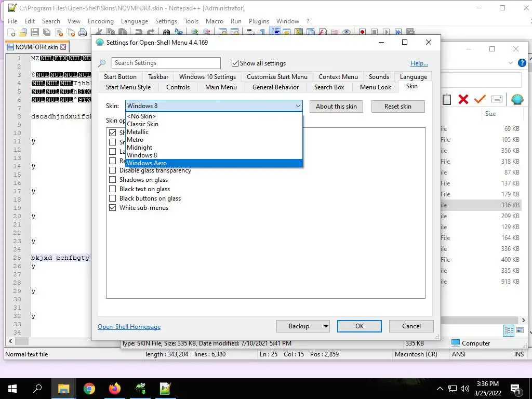Enable Shadows on glass checkbox

[x=112, y=180]
